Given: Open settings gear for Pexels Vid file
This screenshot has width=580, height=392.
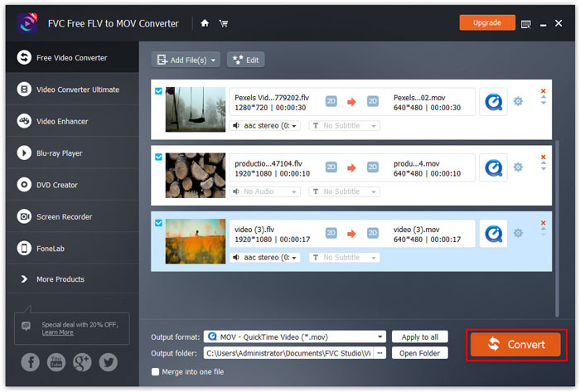Looking at the screenshot, I should [518, 101].
